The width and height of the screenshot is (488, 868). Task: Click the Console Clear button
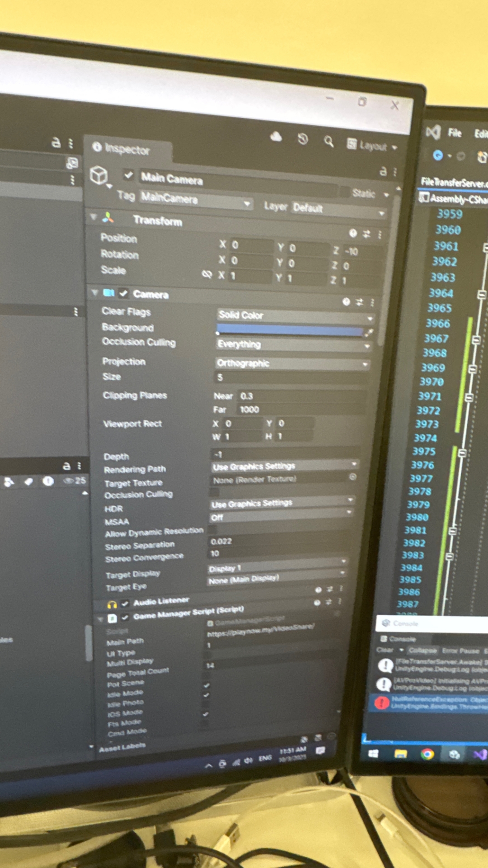[385, 650]
